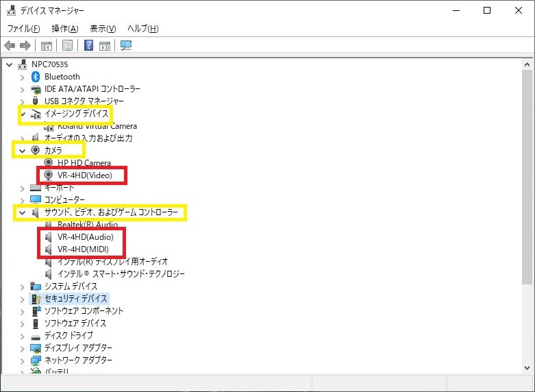The width and height of the screenshot is (535, 392).
Task: Click the ネットワーク アダプター icon
Action: (36, 360)
